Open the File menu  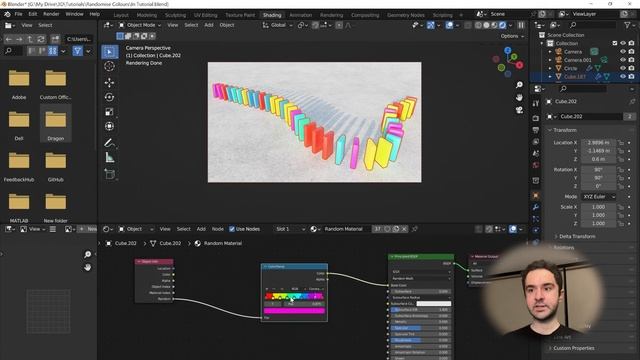(x=18, y=14)
